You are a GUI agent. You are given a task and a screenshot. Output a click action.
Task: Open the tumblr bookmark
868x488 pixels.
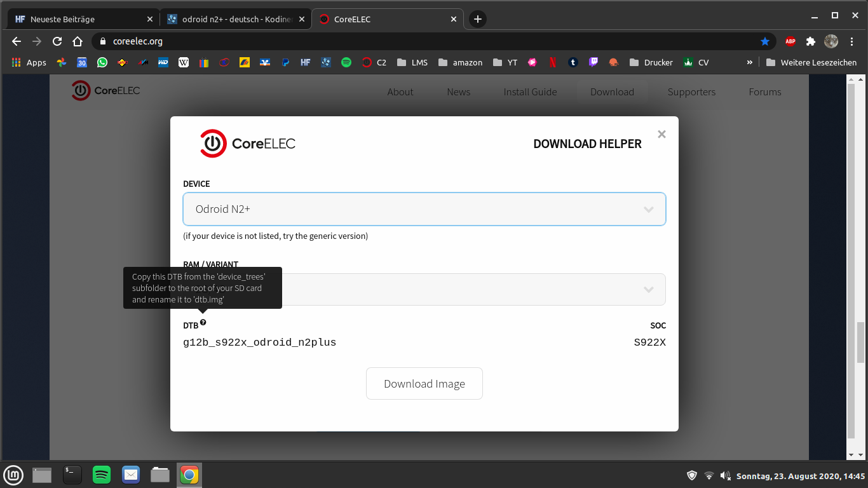tap(573, 62)
